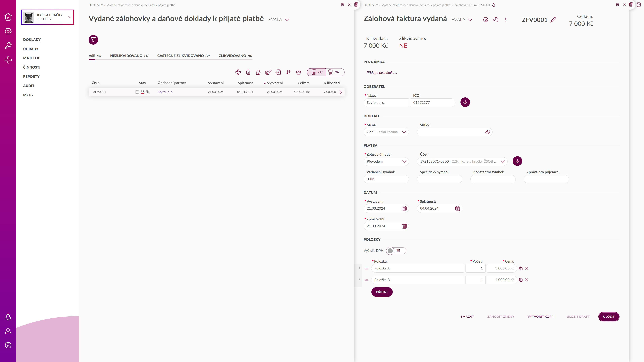The width and height of the screenshot is (644, 362).
Task: Open help question mark icon in left sidebar
Action: pos(8,345)
